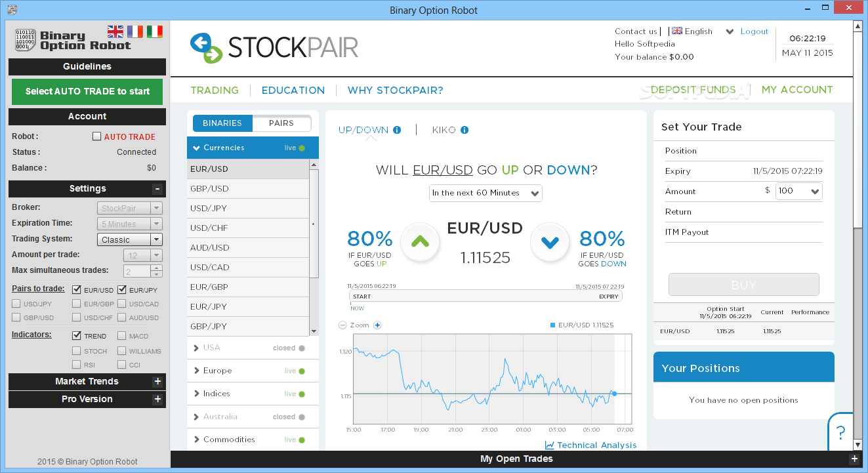Switch to the PAIRS tab

(281, 123)
